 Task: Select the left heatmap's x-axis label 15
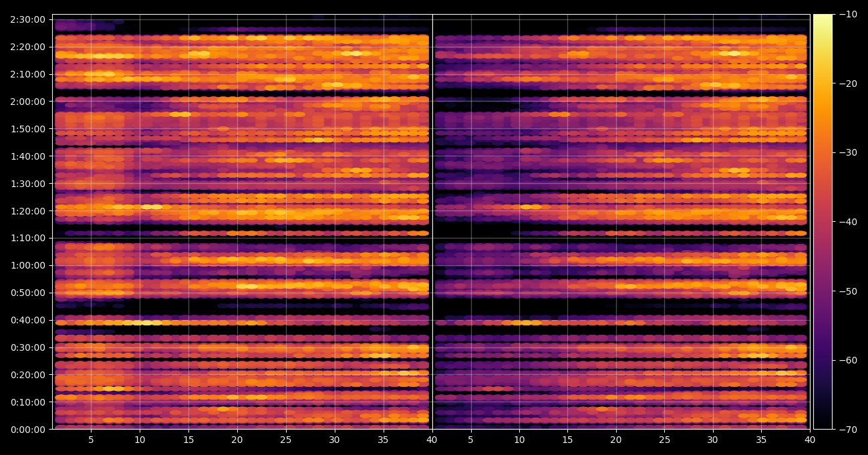188,440
